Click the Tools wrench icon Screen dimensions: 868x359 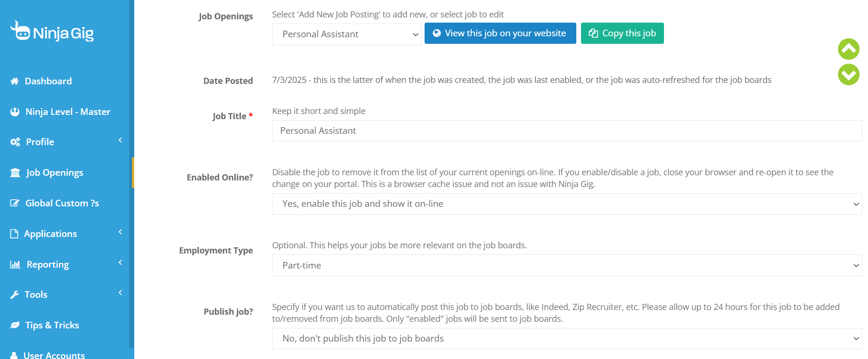[x=15, y=295]
